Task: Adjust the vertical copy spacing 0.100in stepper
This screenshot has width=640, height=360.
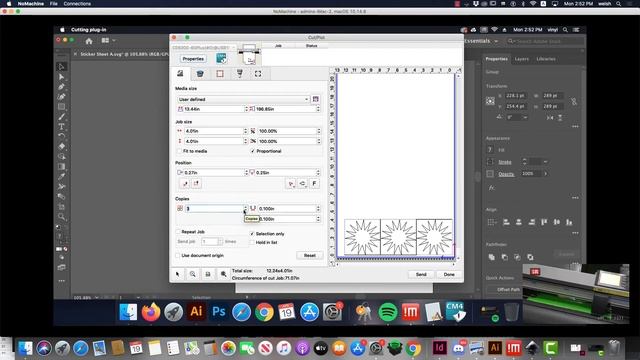Action: 318,219
